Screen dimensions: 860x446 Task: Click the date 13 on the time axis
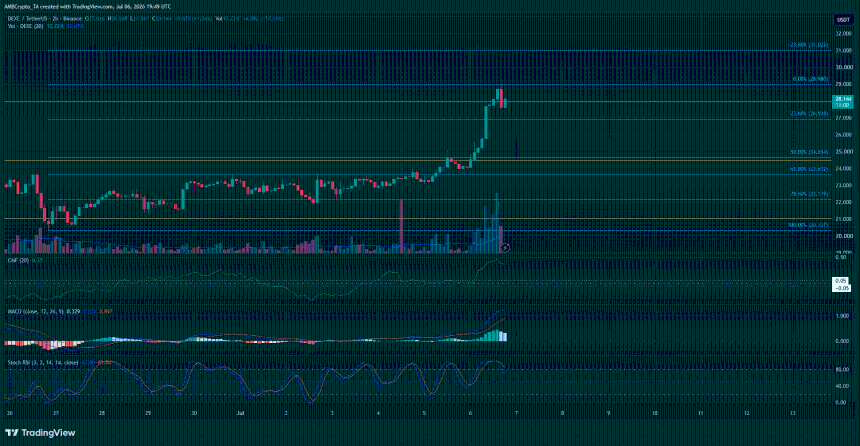click(793, 413)
